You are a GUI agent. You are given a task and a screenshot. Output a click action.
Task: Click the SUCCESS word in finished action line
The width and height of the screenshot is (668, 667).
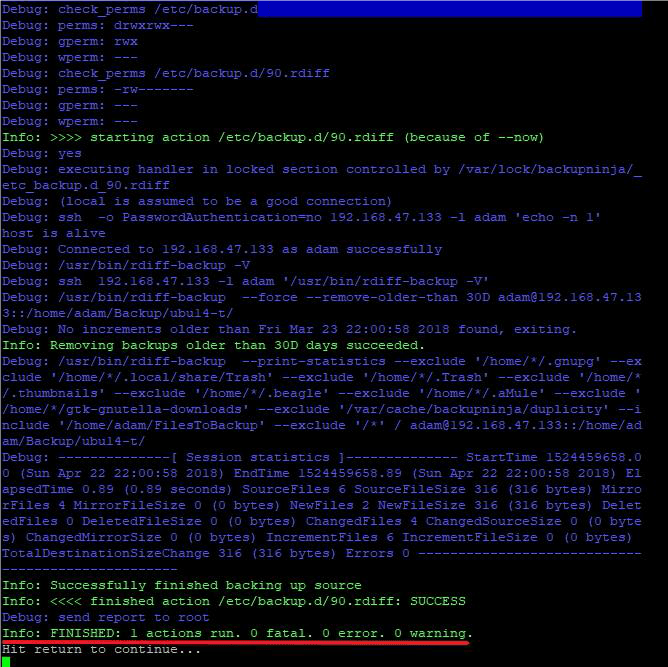click(438, 601)
